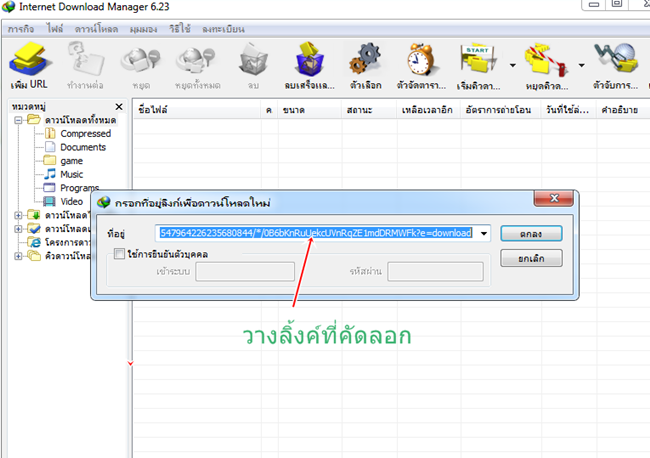Click the queue folders icon
650x458 pixels.
tap(34, 256)
